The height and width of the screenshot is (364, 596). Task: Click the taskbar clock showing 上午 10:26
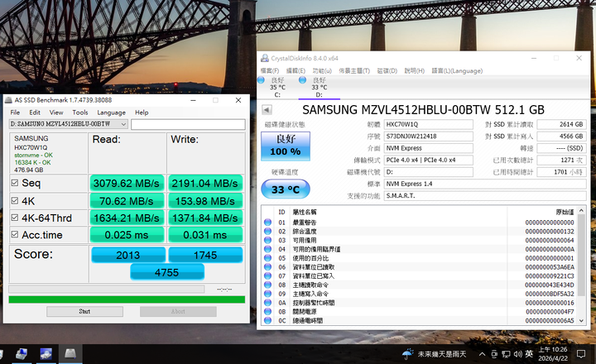pyautogui.click(x=553, y=354)
